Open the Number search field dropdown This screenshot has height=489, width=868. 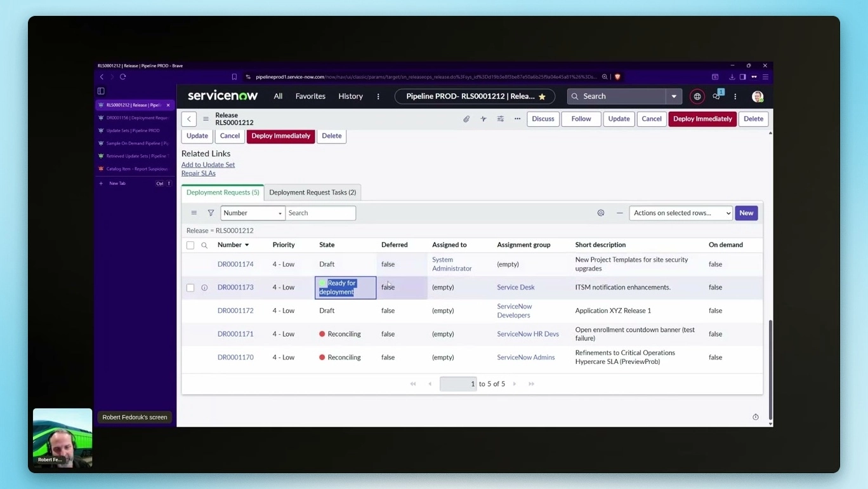(279, 213)
